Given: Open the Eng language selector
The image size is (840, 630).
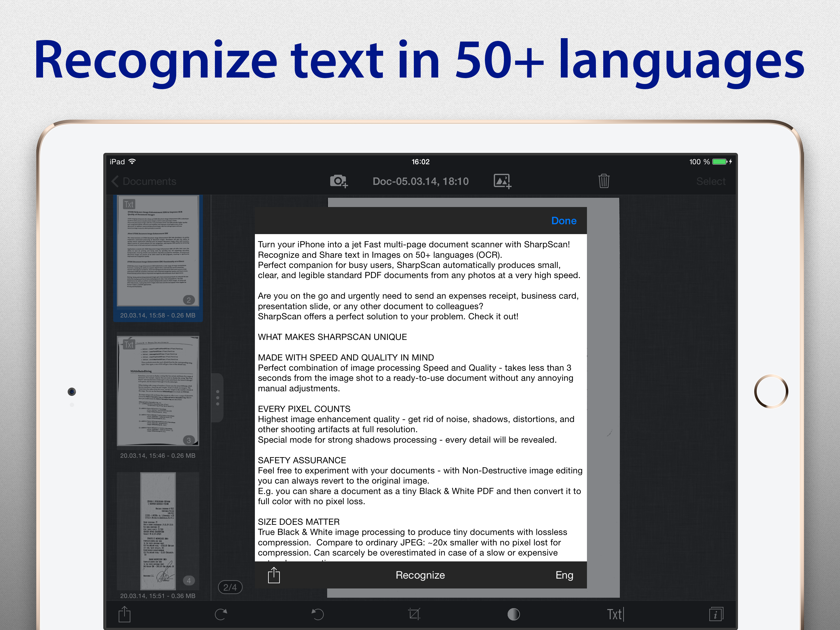Looking at the screenshot, I should tap(564, 575).
